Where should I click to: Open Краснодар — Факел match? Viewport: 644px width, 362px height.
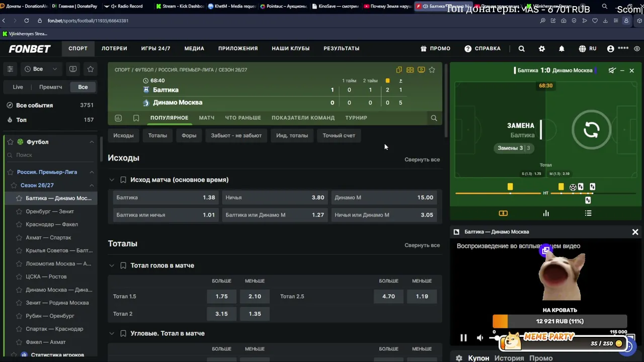[x=52, y=224]
